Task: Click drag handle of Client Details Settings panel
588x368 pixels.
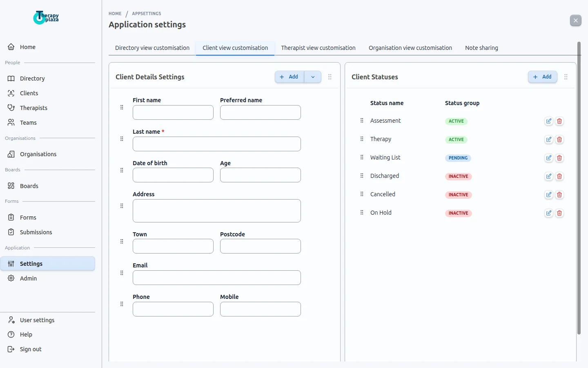Action: coord(330,77)
